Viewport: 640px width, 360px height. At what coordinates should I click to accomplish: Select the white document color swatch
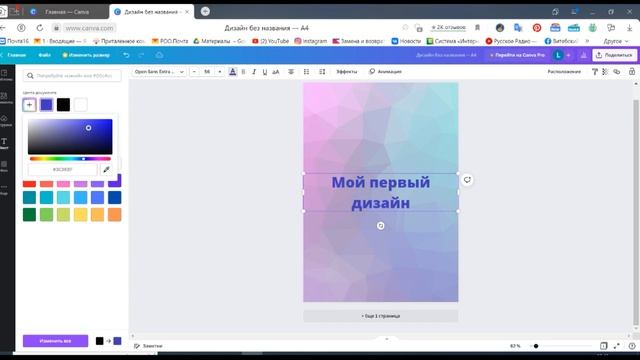click(80, 105)
